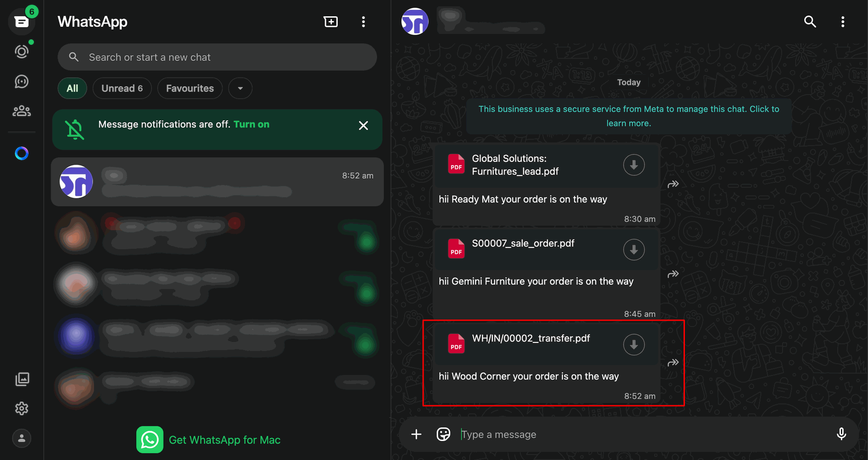Screen dimensions: 868x460
Task: Click the Type a message field
Action: click(642, 434)
